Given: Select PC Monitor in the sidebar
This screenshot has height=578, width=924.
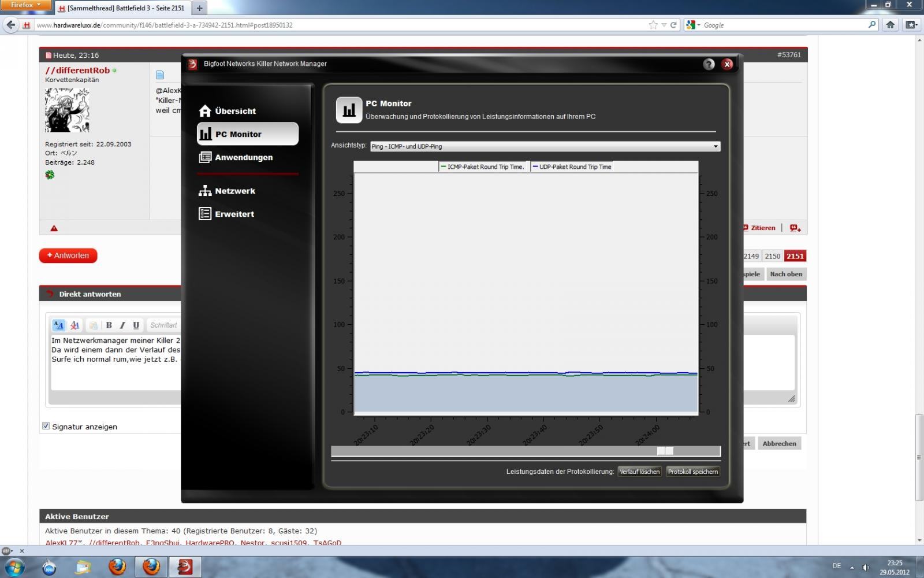Looking at the screenshot, I should 248,134.
